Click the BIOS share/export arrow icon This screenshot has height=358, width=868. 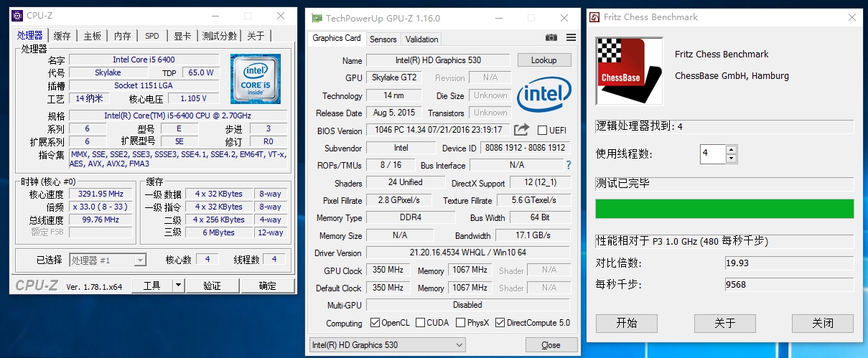click(522, 130)
